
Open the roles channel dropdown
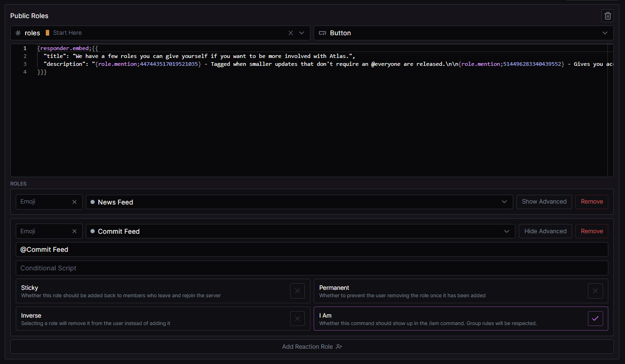coord(302,33)
